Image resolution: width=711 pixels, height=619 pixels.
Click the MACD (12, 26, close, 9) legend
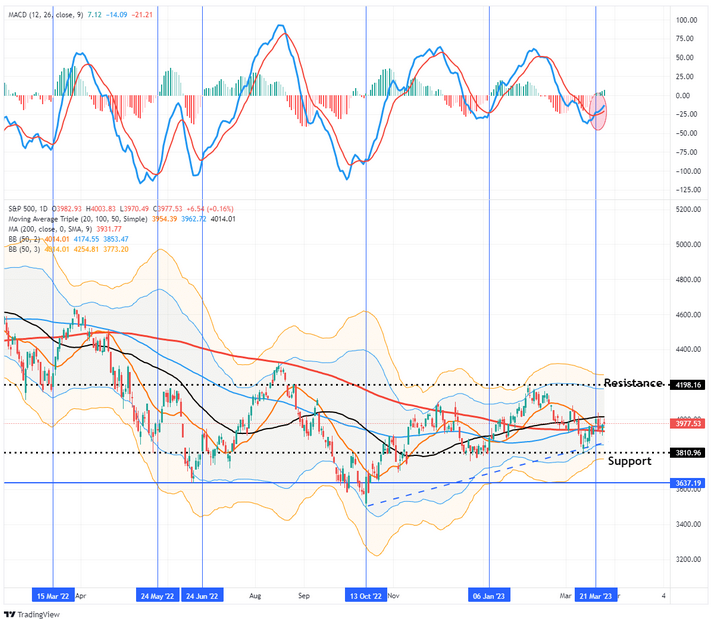(46, 15)
